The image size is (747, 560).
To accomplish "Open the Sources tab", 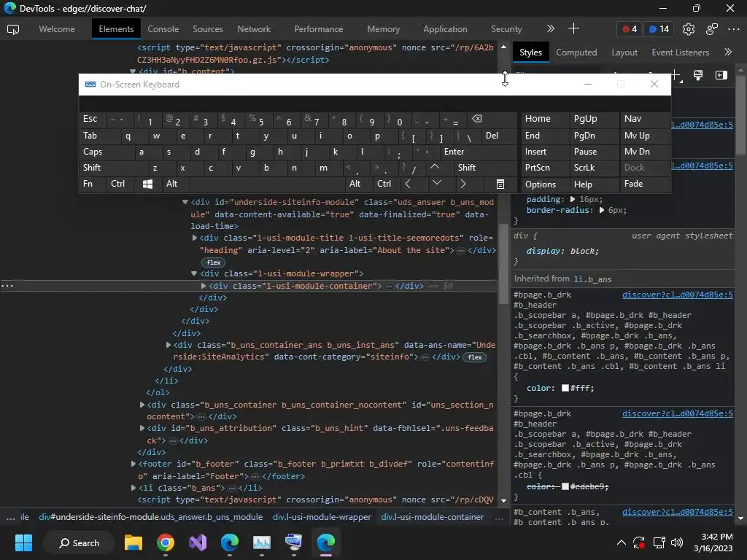I will pyautogui.click(x=208, y=29).
